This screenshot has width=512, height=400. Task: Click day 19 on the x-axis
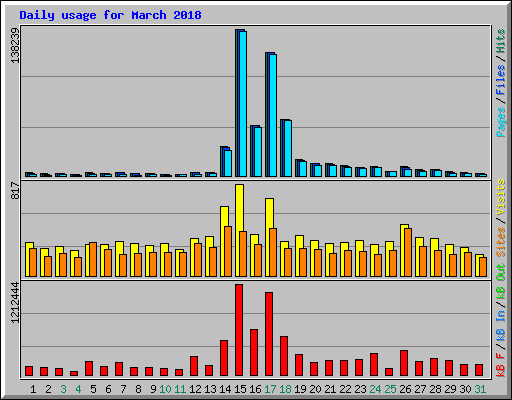300,389
